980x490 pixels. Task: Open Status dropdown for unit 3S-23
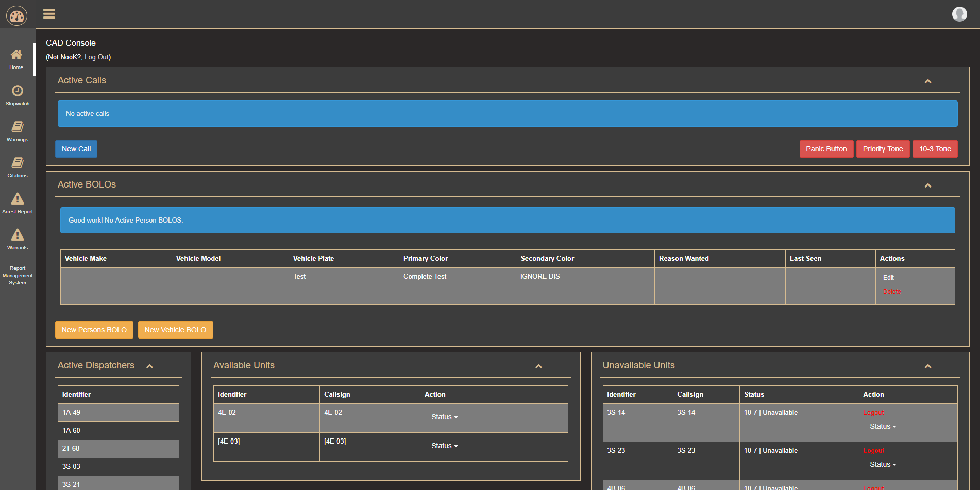coord(883,465)
